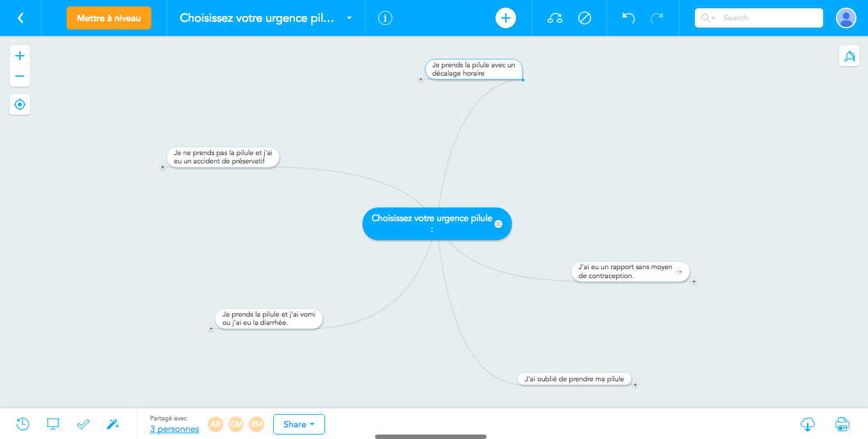This screenshot has width=868, height=439.
Task: Redo the last action
Action: point(657,18)
